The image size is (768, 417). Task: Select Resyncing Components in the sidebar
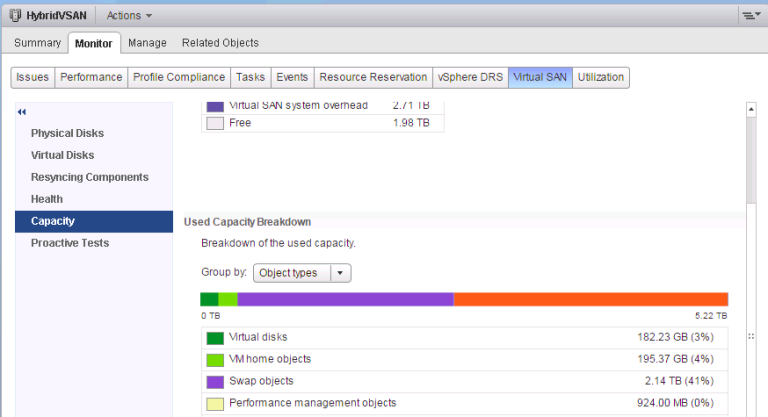click(89, 177)
